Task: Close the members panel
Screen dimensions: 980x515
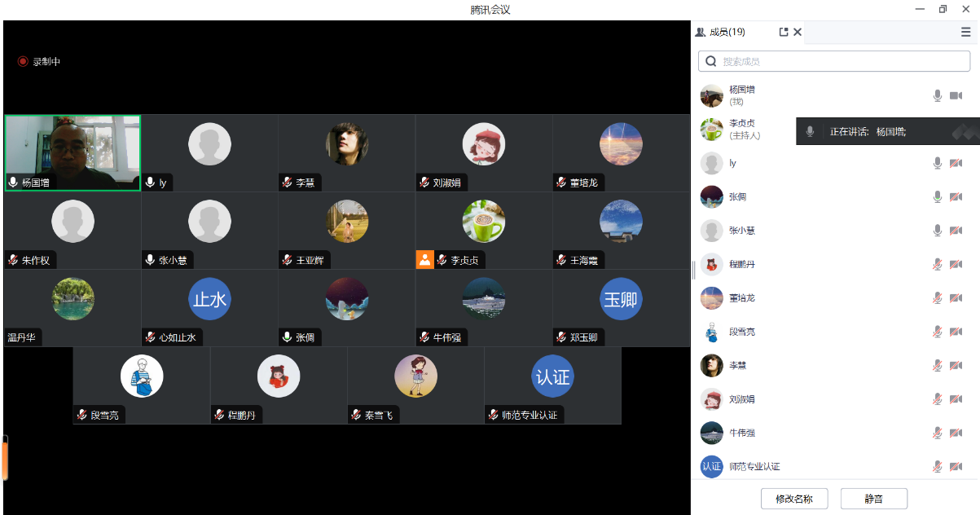Action: click(798, 32)
